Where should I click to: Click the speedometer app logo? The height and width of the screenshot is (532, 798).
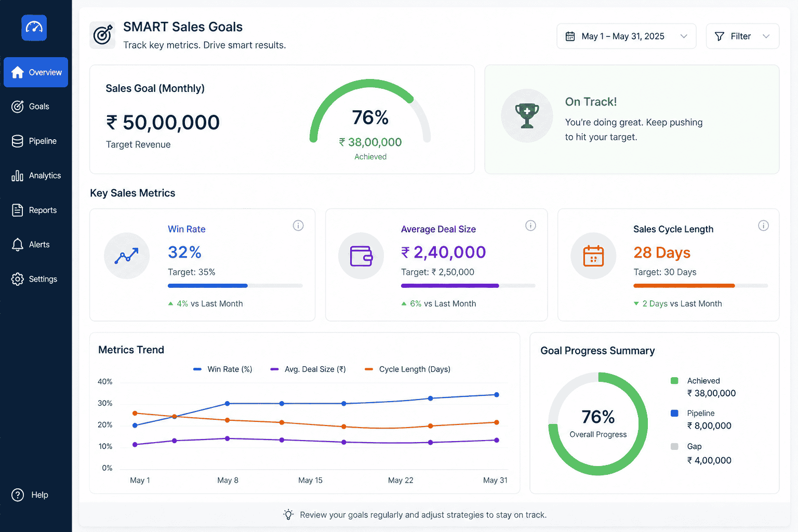[x=34, y=28]
